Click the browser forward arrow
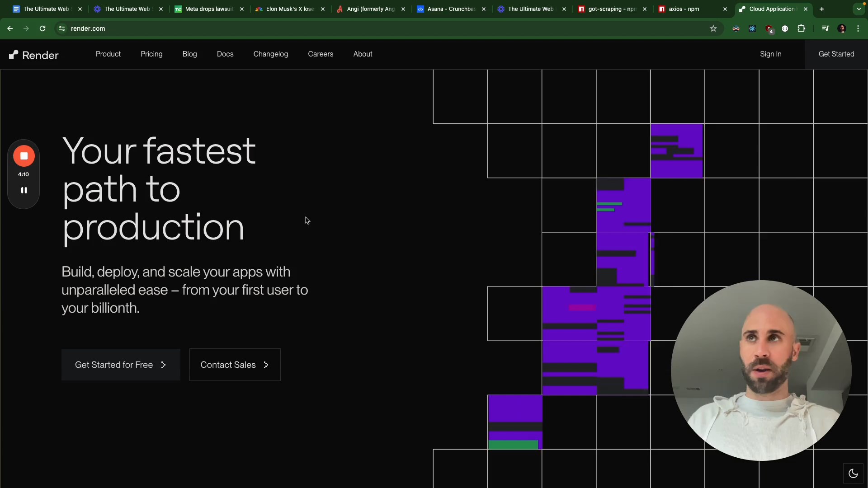Image resolution: width=868 pixels, height=488 pixels. point(26,28)
